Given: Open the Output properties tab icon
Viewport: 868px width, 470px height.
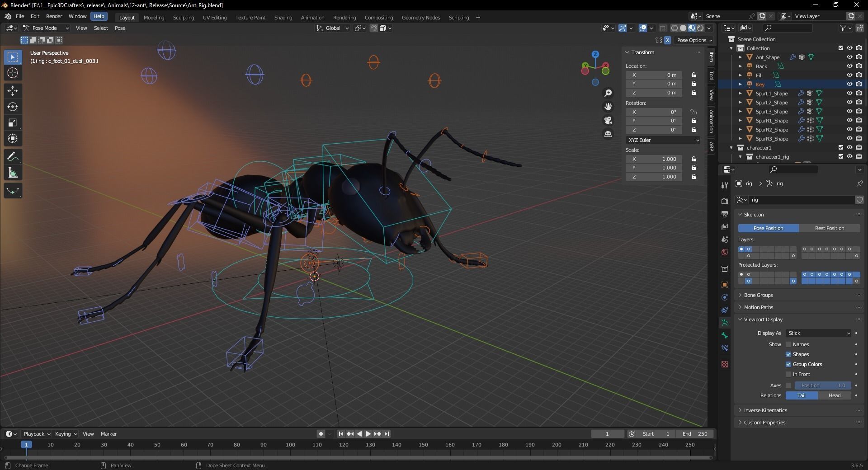Looking at the screenshot, I should point(725,214).
